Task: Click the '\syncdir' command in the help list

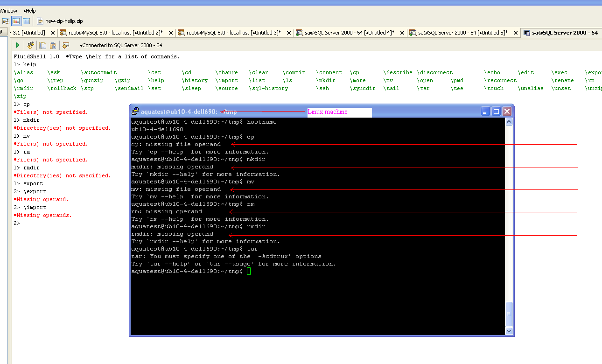Action: [363, 88]
